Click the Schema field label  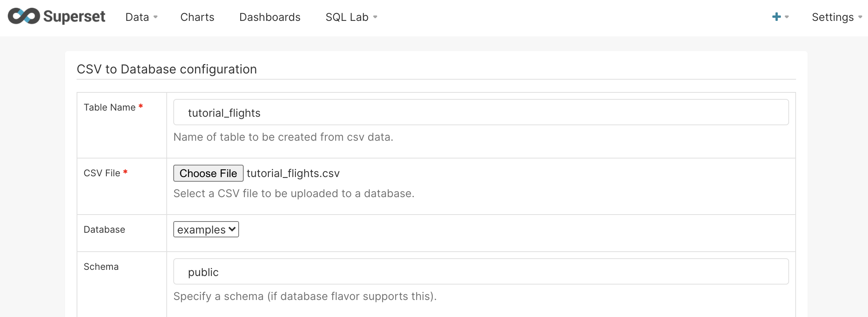pyautogui.click(x=101, y=267)
